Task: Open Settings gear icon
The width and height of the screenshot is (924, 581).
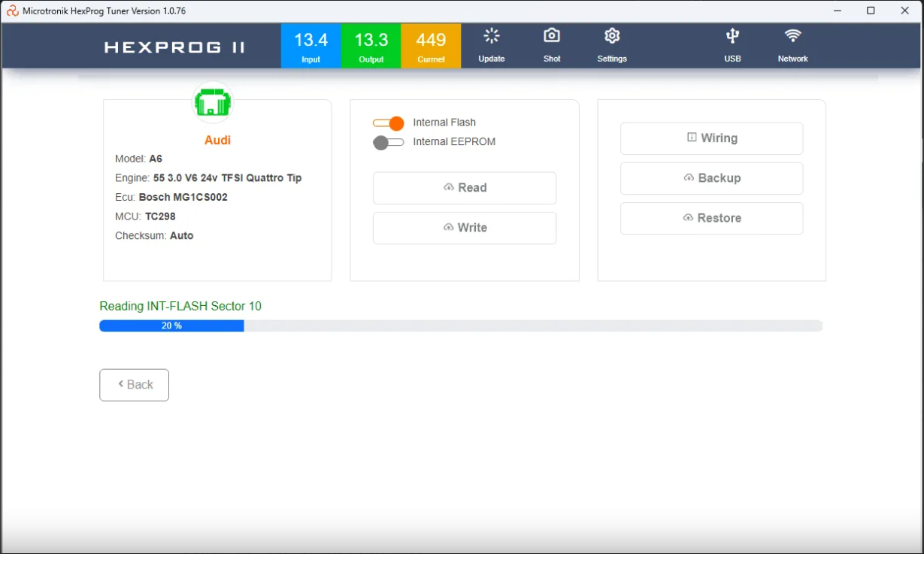Action: [612, 36]
